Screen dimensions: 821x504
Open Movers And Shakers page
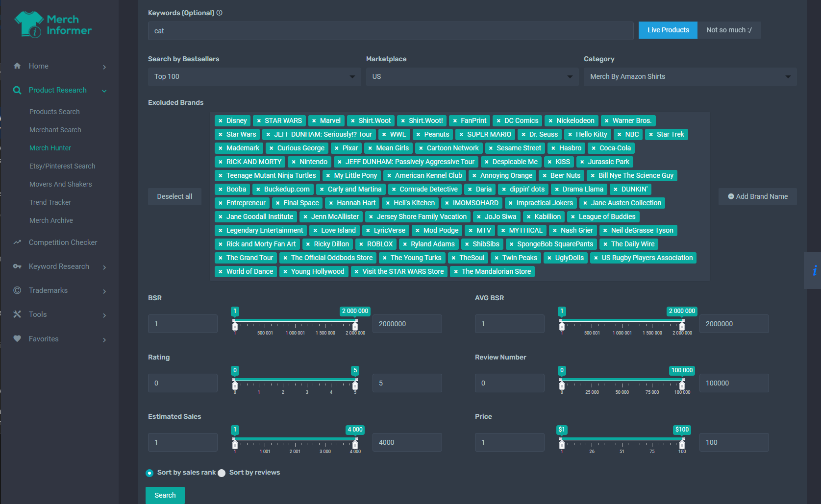pos(61,184)
